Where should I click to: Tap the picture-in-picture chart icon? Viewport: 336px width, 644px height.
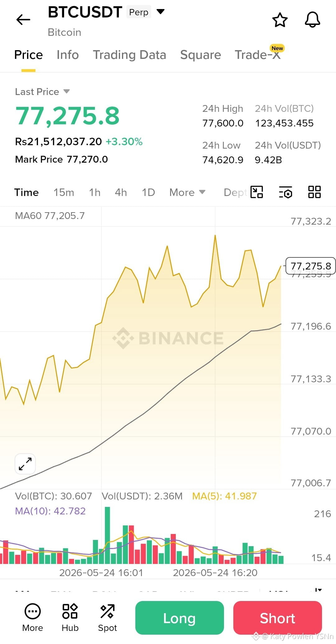pyautogui.click(x=257, y=192)
